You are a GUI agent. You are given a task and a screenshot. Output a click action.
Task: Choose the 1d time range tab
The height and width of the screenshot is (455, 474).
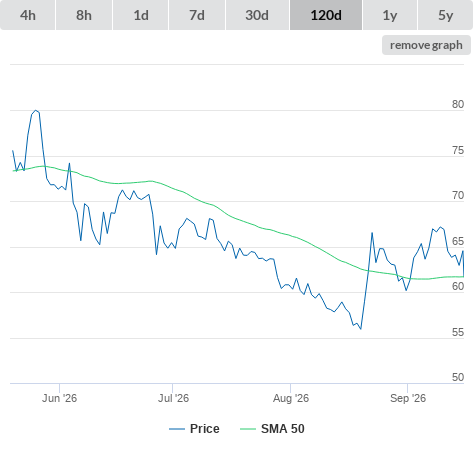(x=141, y=15)
